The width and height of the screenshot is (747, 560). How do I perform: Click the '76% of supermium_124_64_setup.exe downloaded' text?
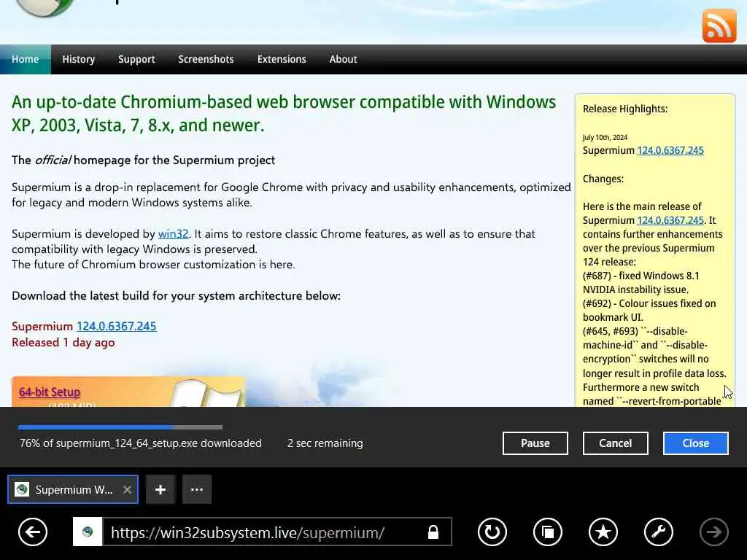(x=141, y=443)
